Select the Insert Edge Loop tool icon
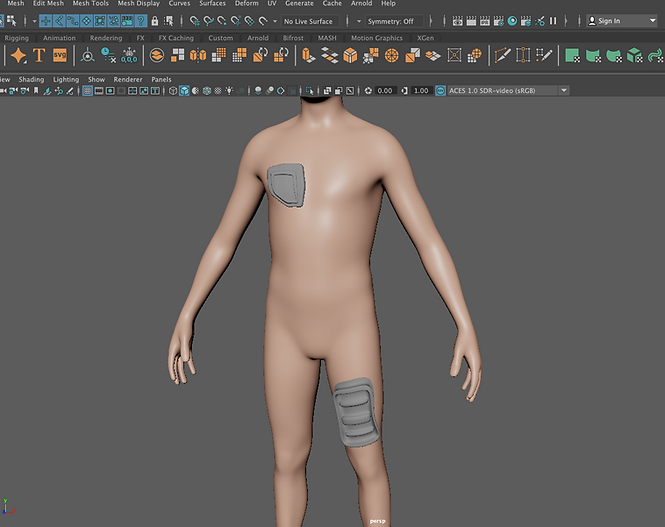The image size is (665, 527). coord(523,56)
